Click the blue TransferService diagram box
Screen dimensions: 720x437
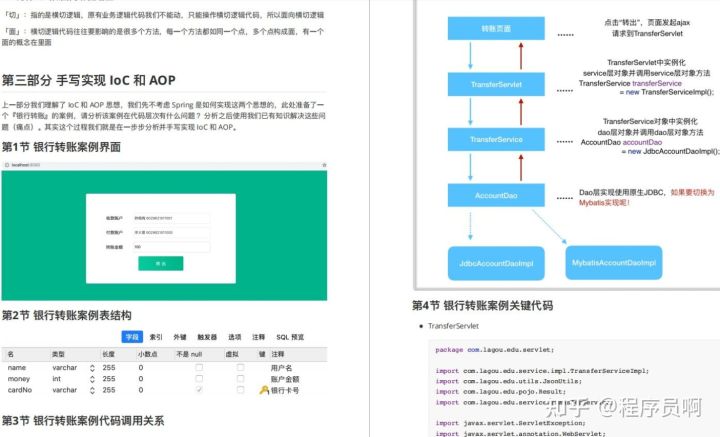point(496,140)
